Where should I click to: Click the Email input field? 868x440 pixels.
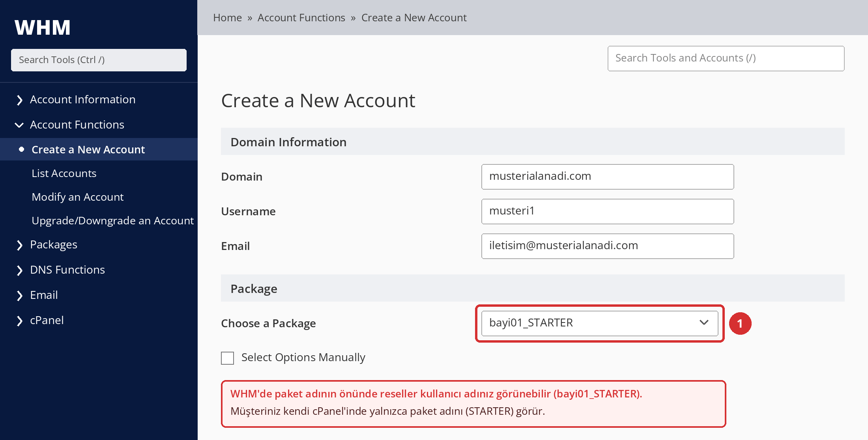pyautogui.click(x=608, y=246)
